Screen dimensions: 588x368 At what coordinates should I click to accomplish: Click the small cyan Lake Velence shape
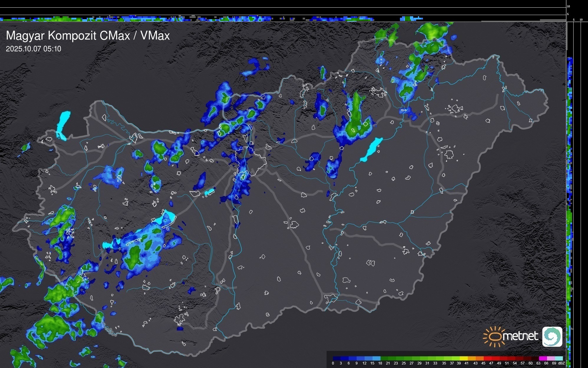pyautogui.click(x=209, y=192)
